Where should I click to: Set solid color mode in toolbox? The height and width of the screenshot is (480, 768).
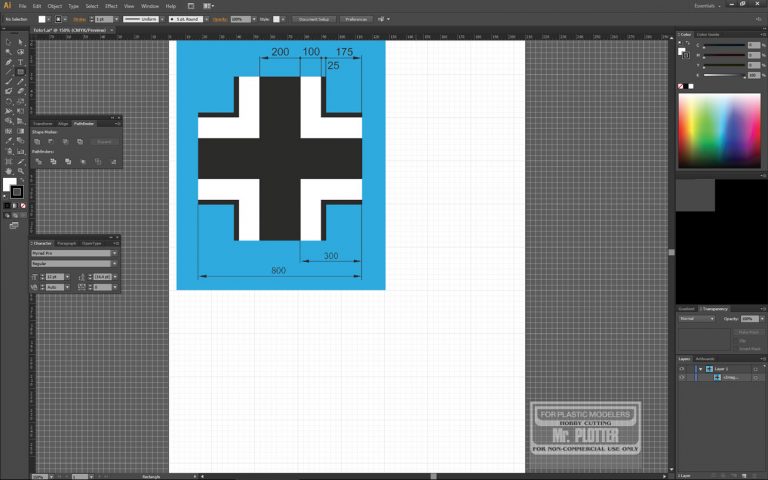pyautogui.click(x=7, y=205)
